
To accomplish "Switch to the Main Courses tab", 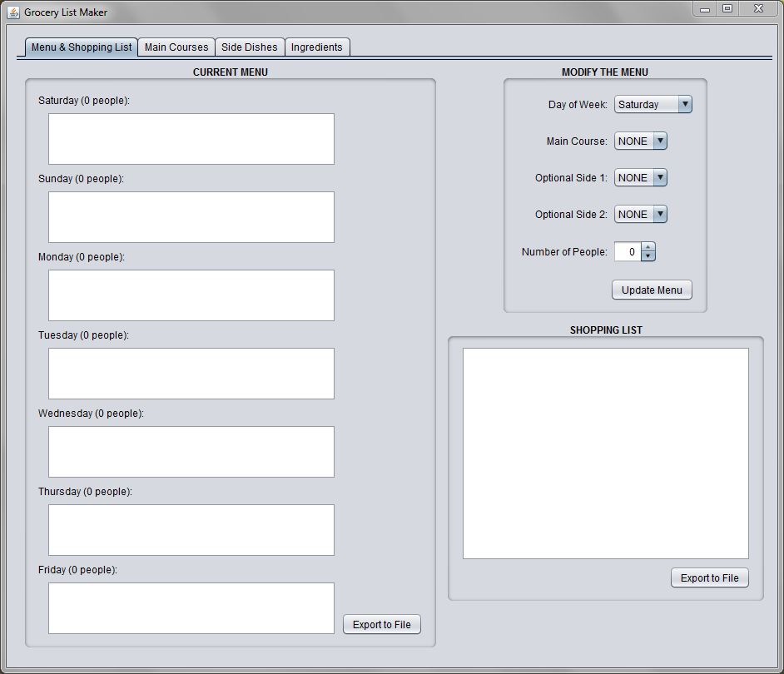I will [x=176, y=47].
